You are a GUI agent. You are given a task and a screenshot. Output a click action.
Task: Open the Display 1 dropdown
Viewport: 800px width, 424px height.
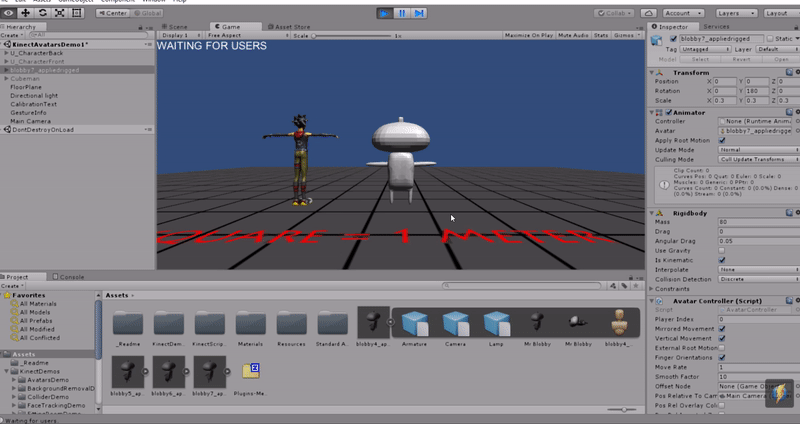pyautogui.click(x=181, y=35)
